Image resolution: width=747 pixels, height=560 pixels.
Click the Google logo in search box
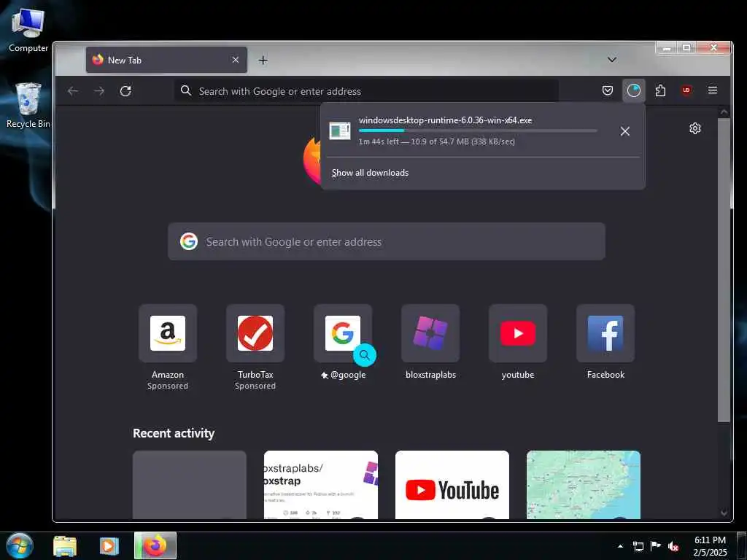point(189,241)
